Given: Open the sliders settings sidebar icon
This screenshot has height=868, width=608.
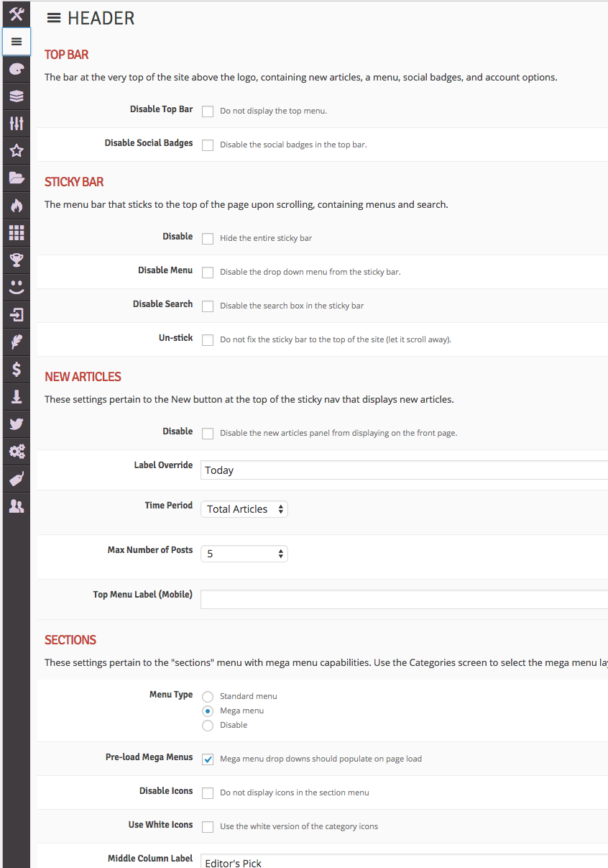Looking at the screenshot, I should click(17, 124).
